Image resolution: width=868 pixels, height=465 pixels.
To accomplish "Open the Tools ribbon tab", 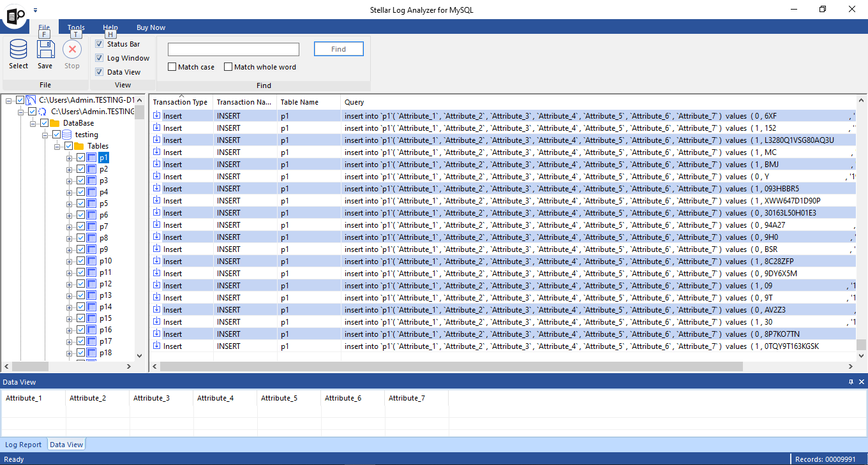I will point(76,27).
